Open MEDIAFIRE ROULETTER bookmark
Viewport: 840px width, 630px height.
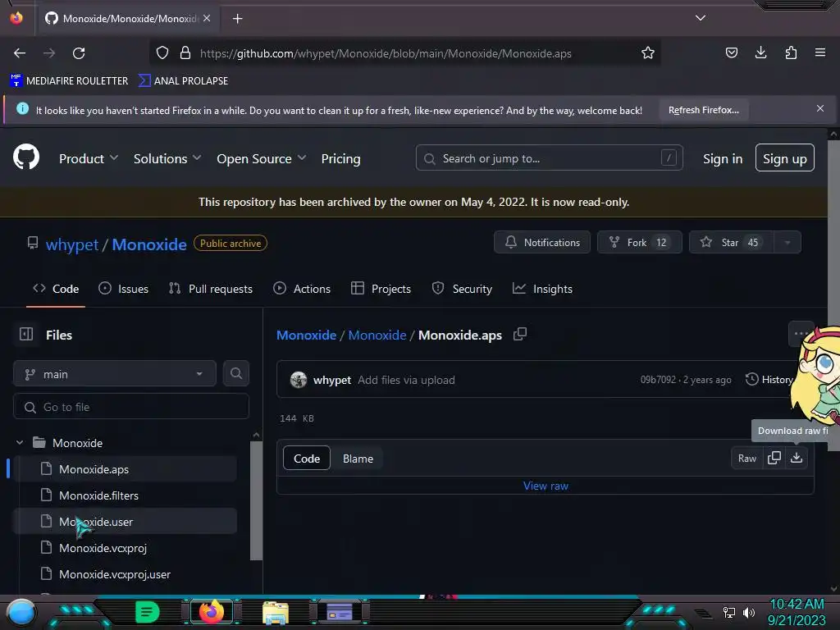click(x=69, y=81)
